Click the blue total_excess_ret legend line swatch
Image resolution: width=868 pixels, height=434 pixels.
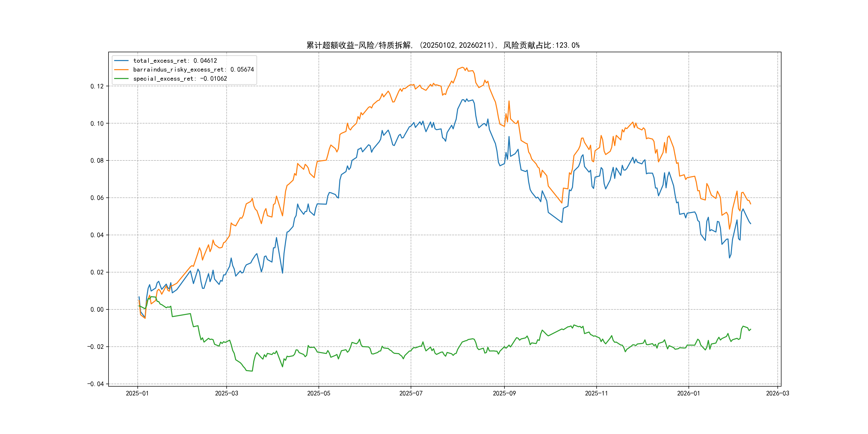pos(121,61)
